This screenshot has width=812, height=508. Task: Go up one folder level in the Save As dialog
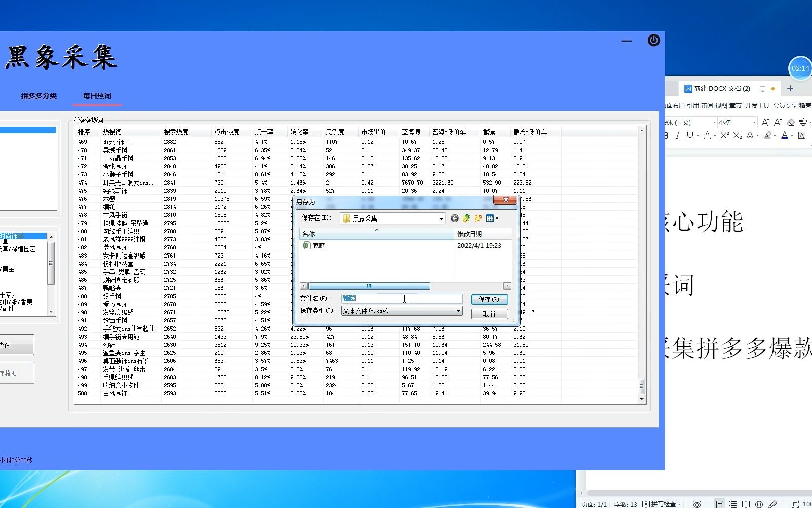click(466, 218)
